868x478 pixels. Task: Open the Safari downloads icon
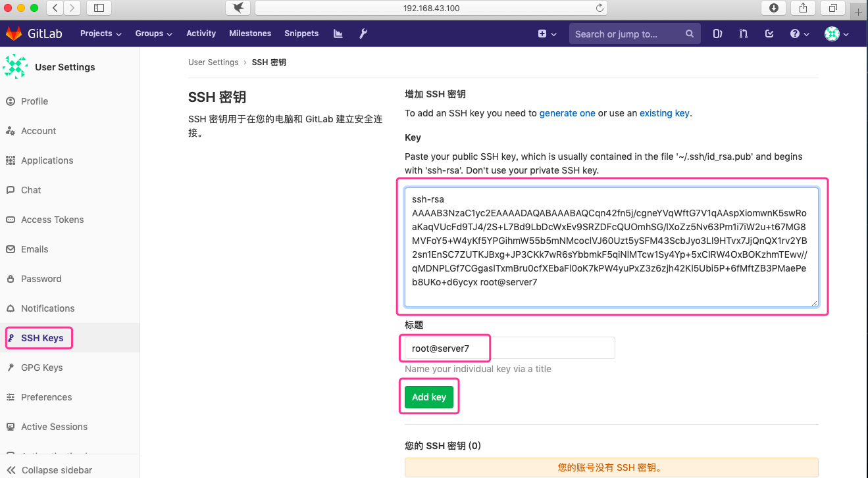[774, 8]
